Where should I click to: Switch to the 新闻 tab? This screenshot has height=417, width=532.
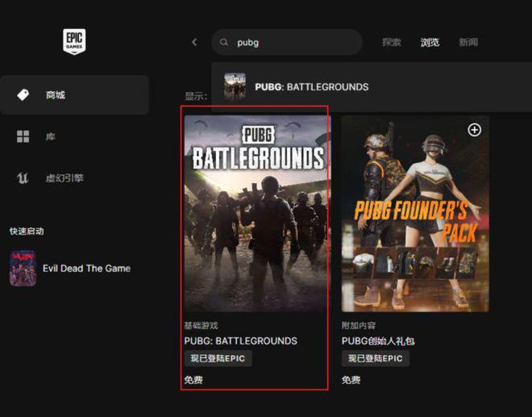click(x=468, y=42)
